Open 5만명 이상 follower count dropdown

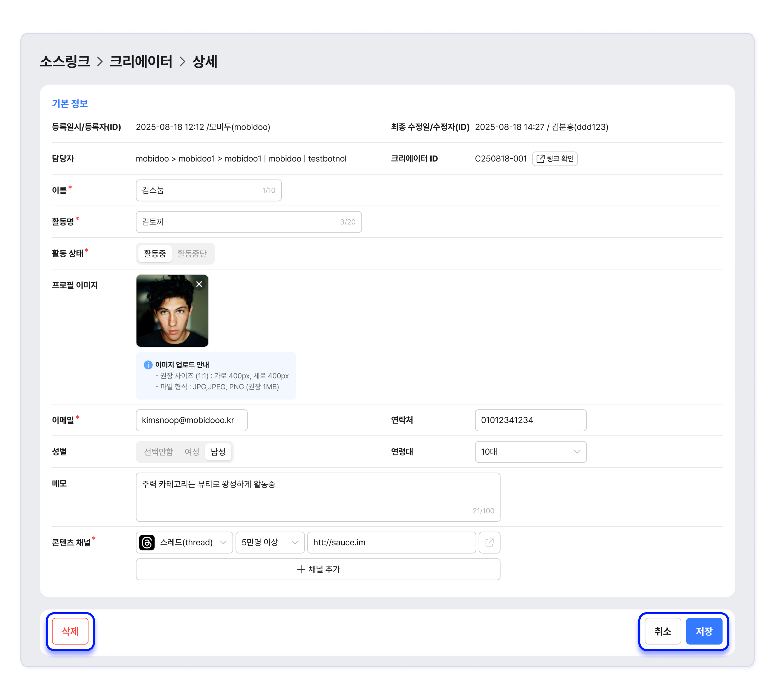coord(270,543)
